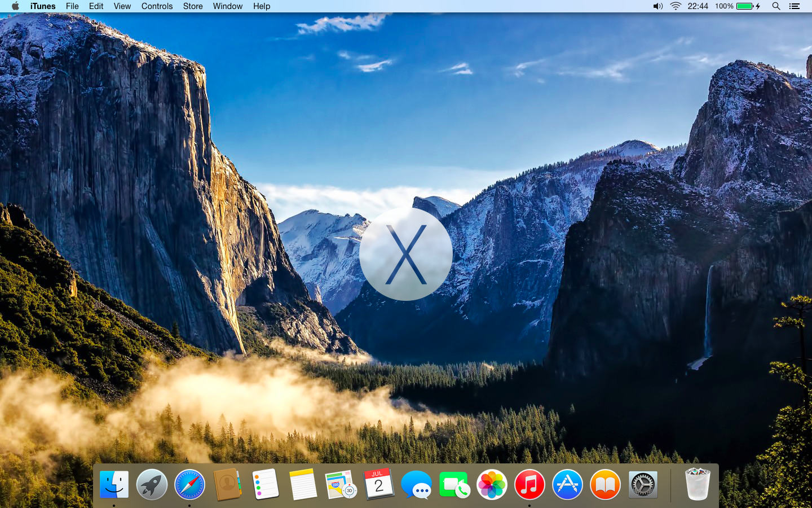Open the Edit menu
Viewport: 812px width, 508px height.
click(96, 6)
